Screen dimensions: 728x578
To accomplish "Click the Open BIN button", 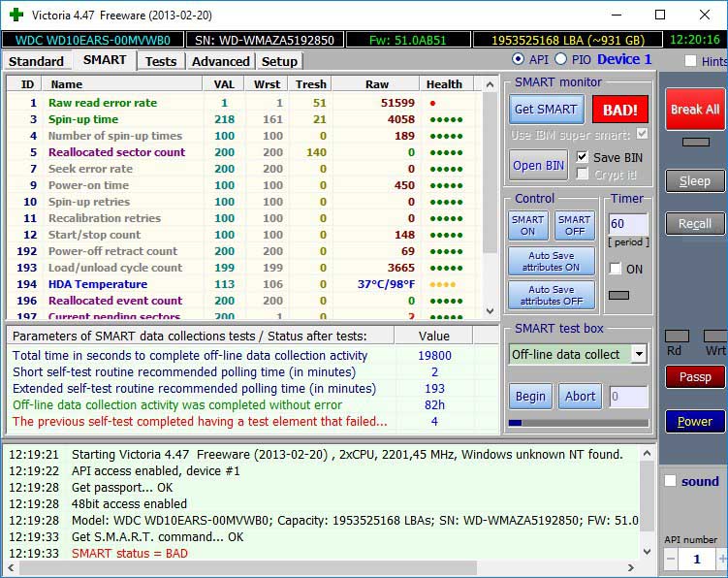I will coord(538,166).
